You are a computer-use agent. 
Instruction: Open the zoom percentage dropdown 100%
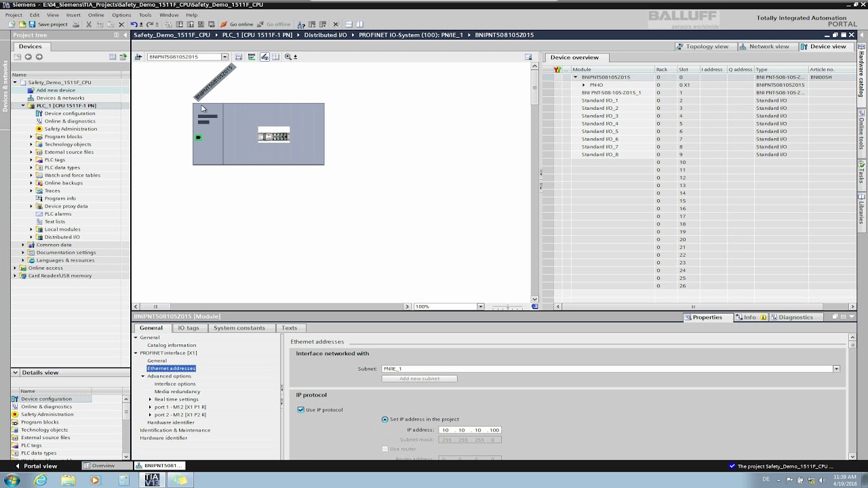(x=480, y=306)
